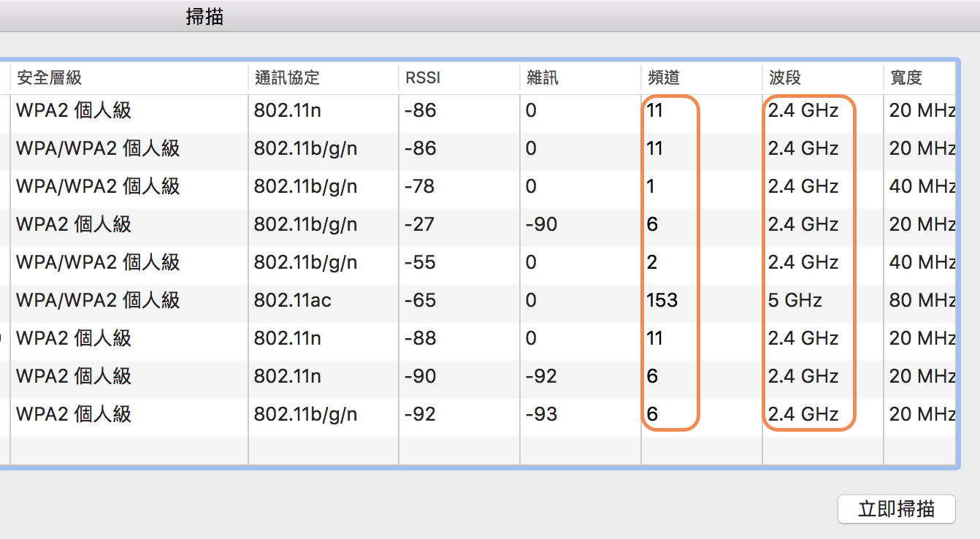This screenshot has width=980, height=539.
Task: Select the noise value -90 cell
Action: click(541, 224)
